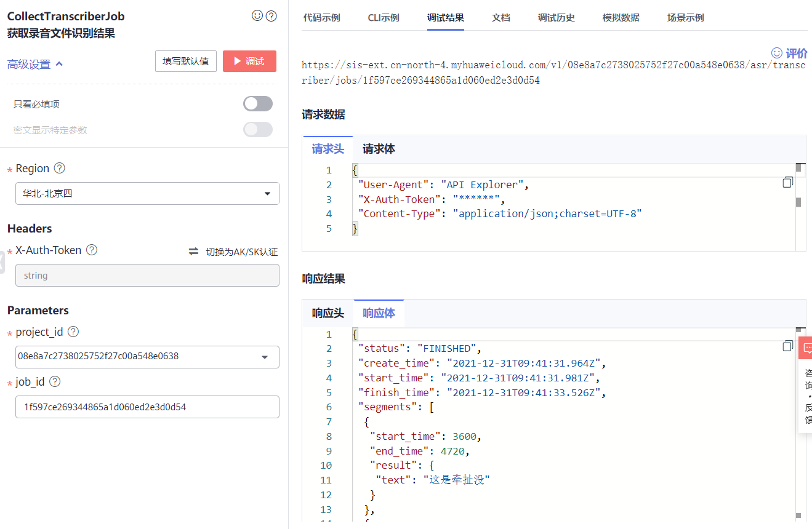This screenshot has width=812, height=529.
Task: Switch to the 响应头 tab
Action: tap(328, 313)
